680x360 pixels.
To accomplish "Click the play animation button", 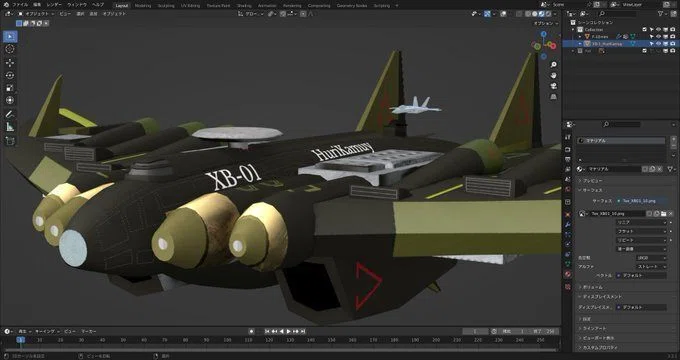I will (289, 331).
